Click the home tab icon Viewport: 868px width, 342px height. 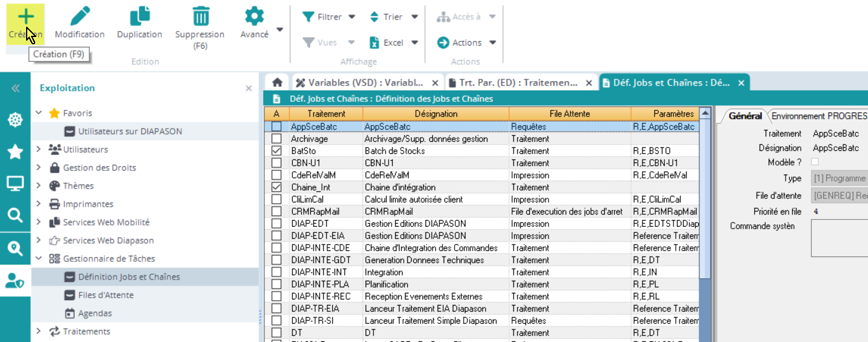pyautogui.click(x=277, y=82)
